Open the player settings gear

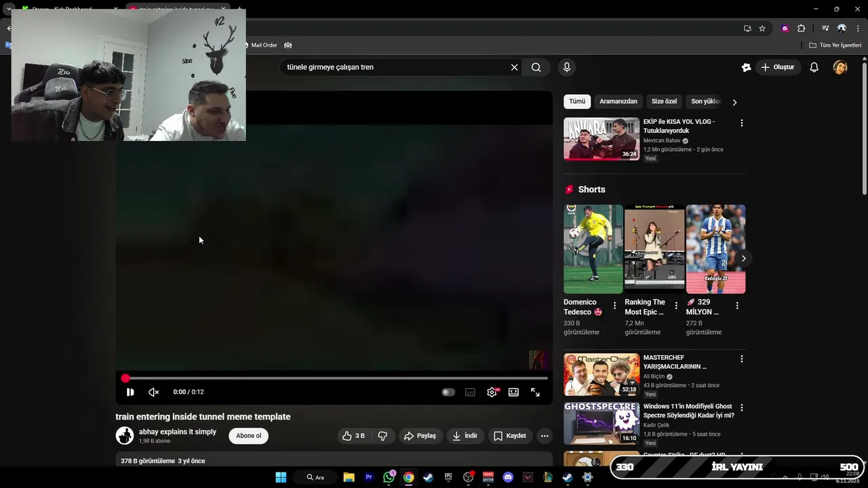492,392
